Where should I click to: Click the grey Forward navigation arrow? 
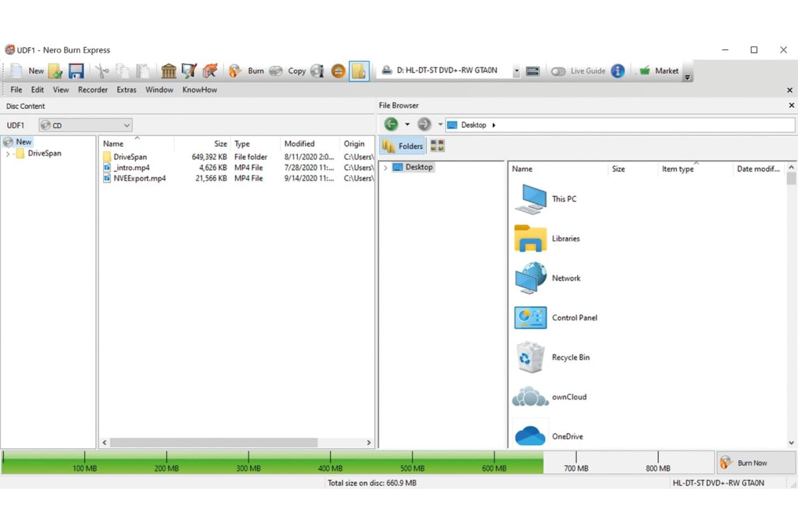coord(424,124)
